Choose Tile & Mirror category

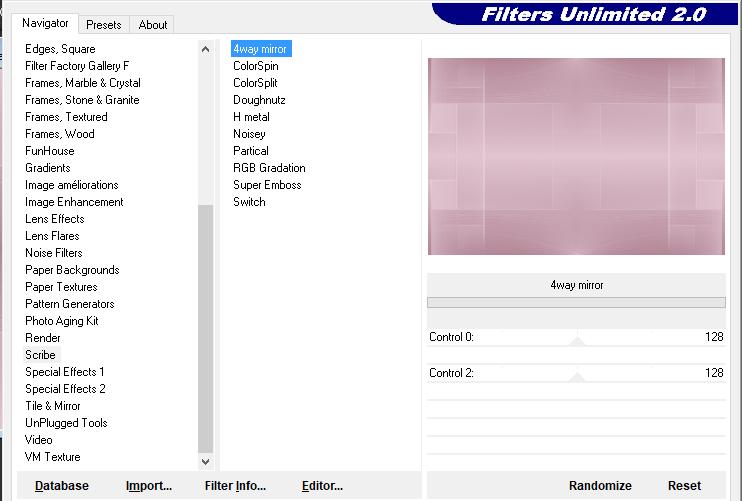click(53, 406)
